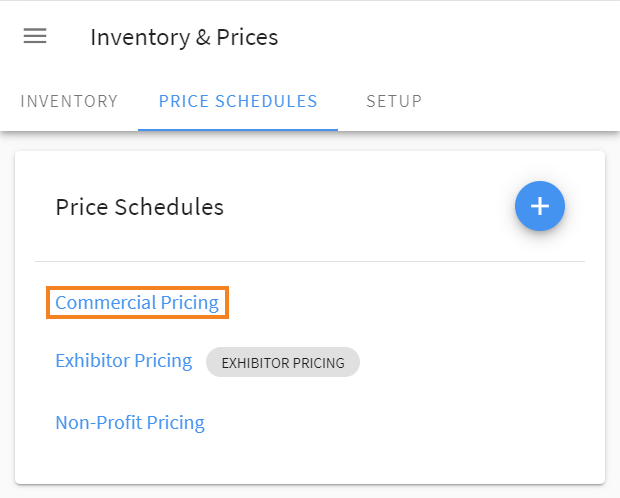620x498 pixels.
Task: Click the Price Schedules card heading
Action: [139, 207]
